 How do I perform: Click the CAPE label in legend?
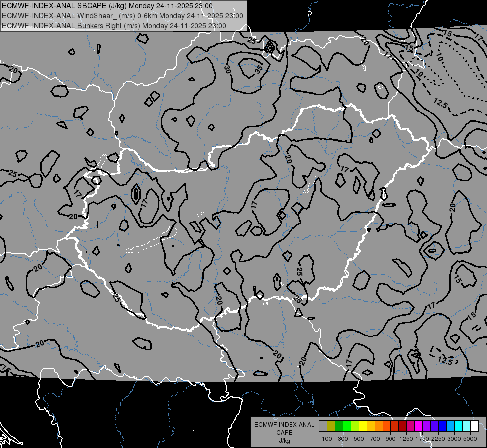click(x=284, y=433)
